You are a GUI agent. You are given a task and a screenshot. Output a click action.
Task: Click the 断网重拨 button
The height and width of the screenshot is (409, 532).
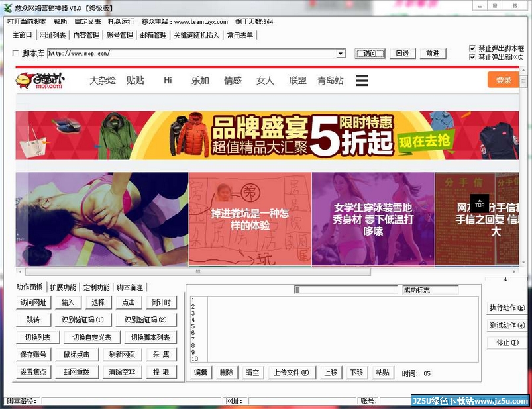point(77,372)
